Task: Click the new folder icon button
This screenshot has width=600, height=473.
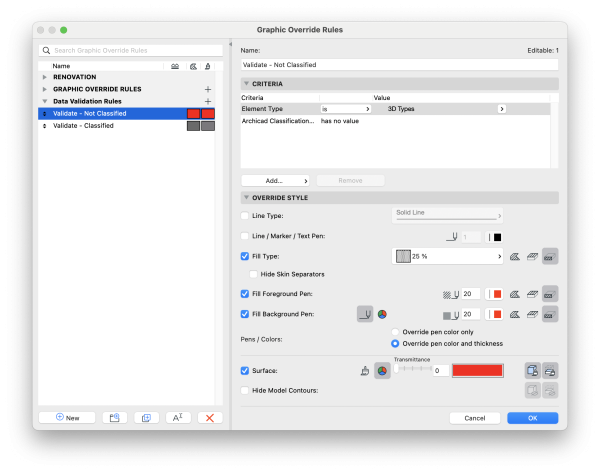Action: click(115, 417)
